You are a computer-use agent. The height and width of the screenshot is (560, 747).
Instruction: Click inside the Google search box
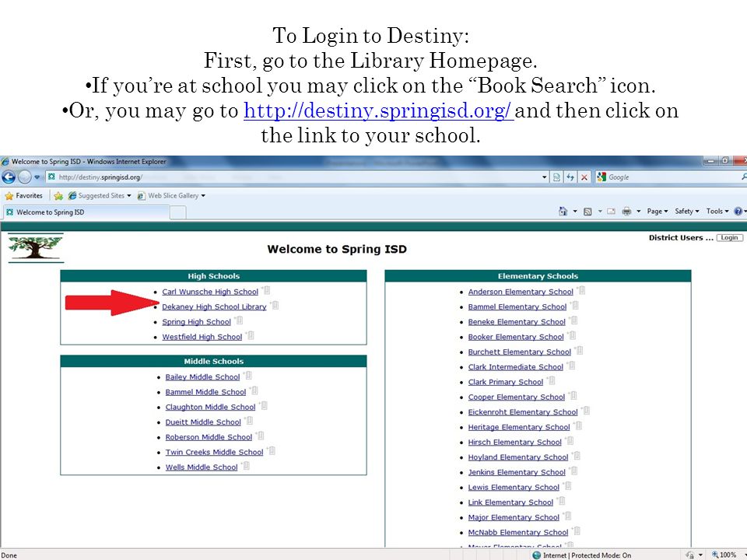(672, 177)
